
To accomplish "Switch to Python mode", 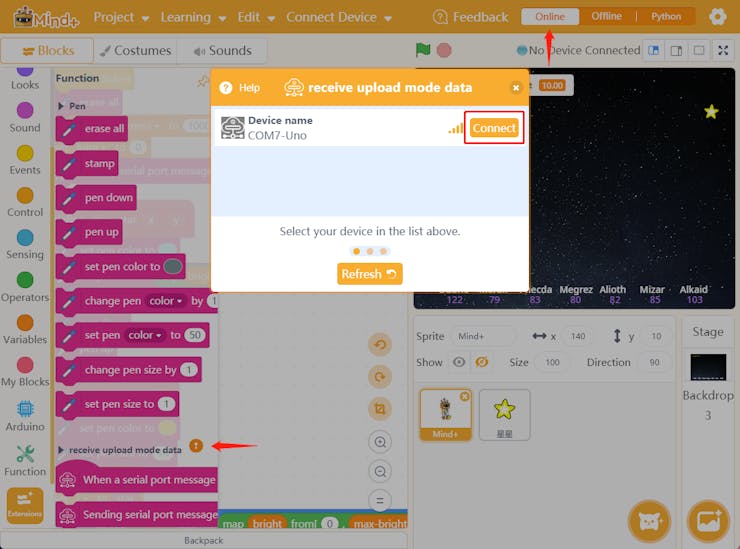I will [x=666, y=17].
